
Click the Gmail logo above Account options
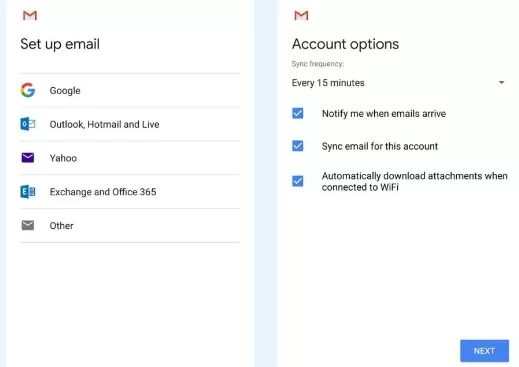tap(301, 15)
